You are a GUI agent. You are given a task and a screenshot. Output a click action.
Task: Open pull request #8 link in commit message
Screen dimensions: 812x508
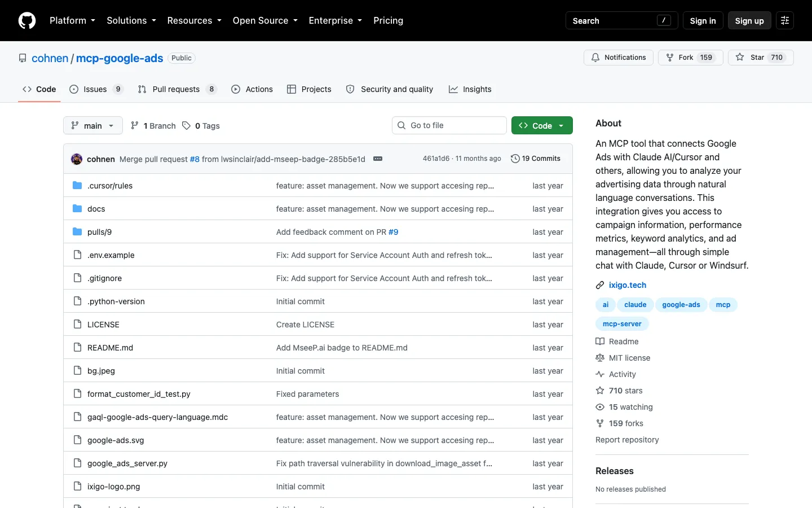coord(195,159)
